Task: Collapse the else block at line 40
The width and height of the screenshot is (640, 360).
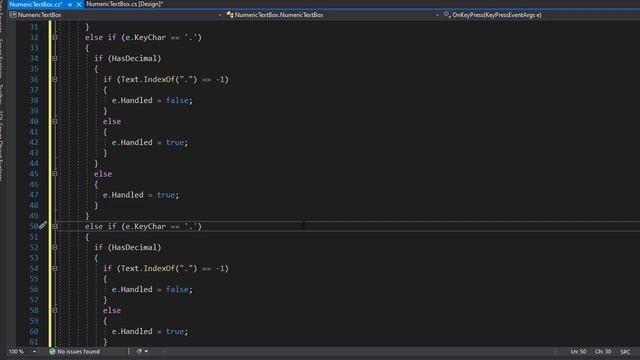Action: (x=55, y=122)
